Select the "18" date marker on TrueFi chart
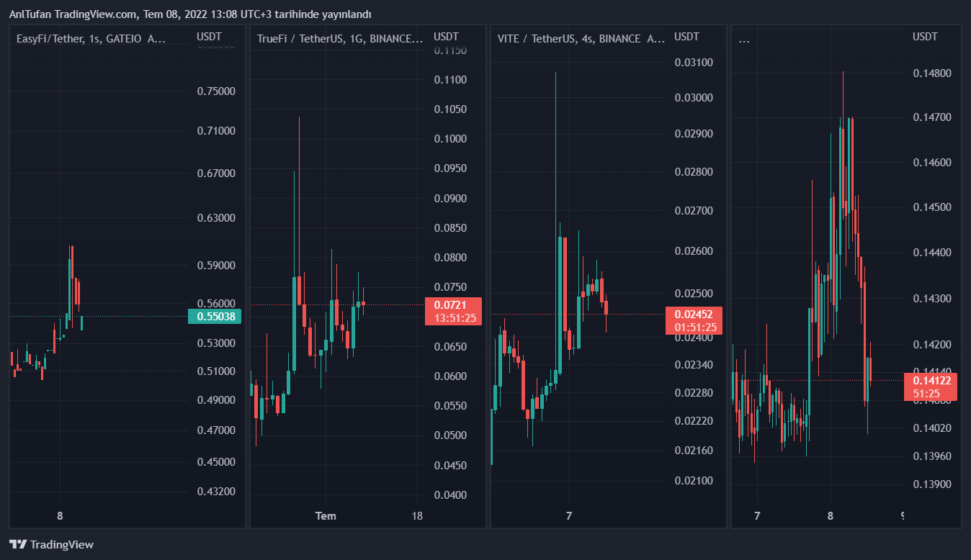The width and height of the screenshot is (971, 560). click(x=416, y=515)
